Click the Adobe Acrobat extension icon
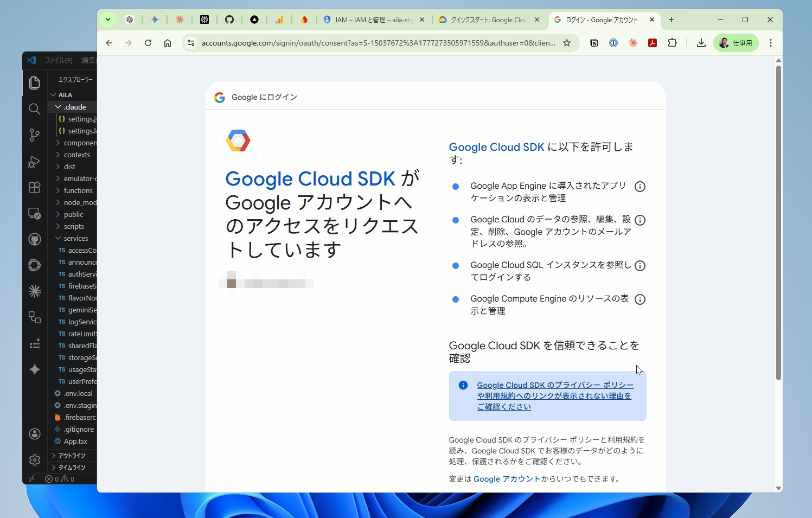Screen dimensions: 812x518 (x=653, y=43)
